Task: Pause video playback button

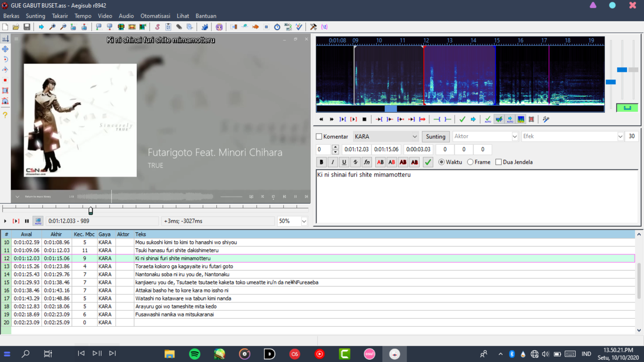Action: coord(27,221)
